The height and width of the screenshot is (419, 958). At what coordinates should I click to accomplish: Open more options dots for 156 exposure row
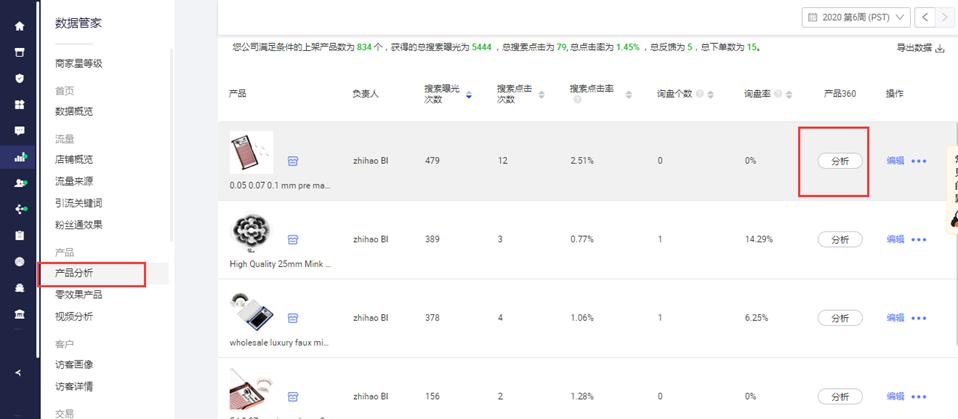919,396
